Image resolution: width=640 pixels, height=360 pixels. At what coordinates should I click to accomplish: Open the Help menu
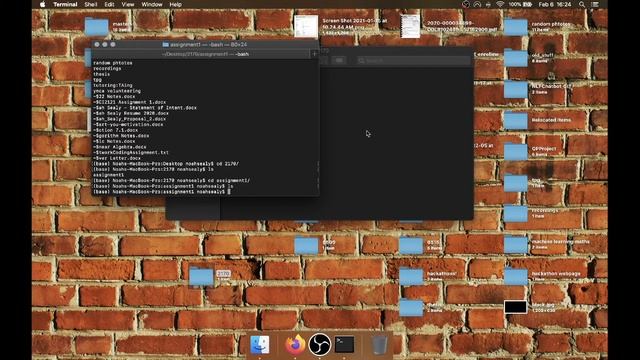point(176,4)
